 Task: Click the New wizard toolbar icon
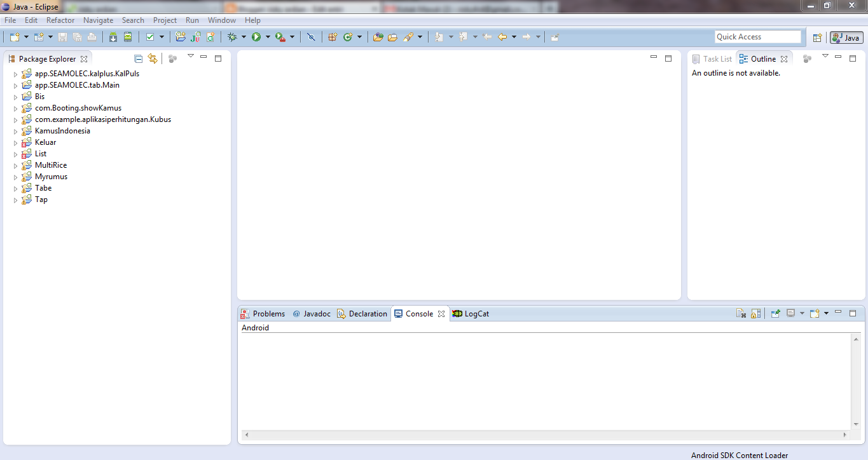(x=15, y=37)
